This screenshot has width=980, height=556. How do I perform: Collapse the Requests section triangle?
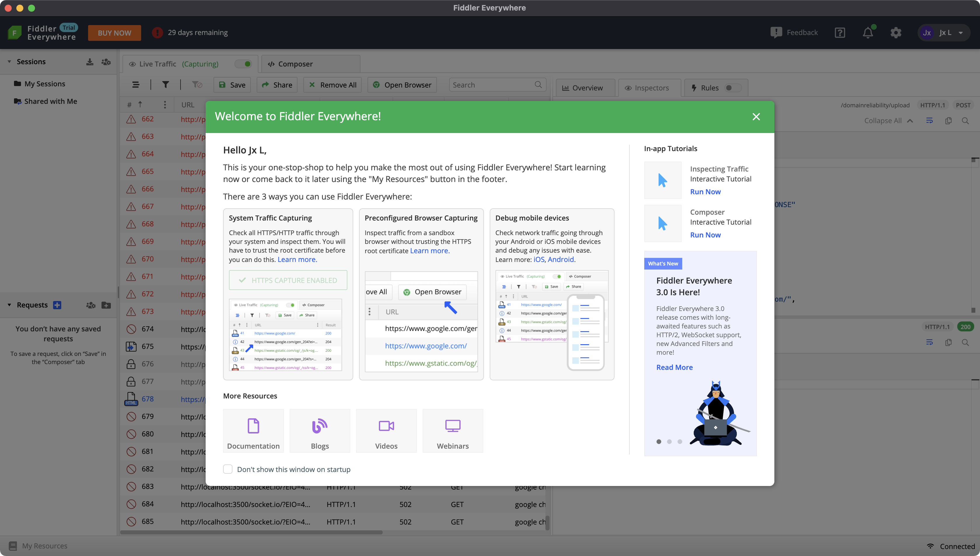pos(9,305)
